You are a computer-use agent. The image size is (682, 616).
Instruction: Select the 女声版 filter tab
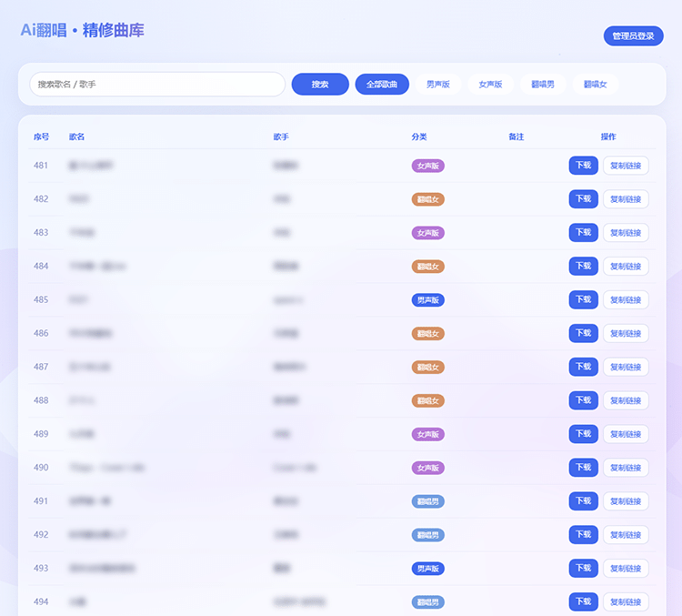(x=490, y=84)
